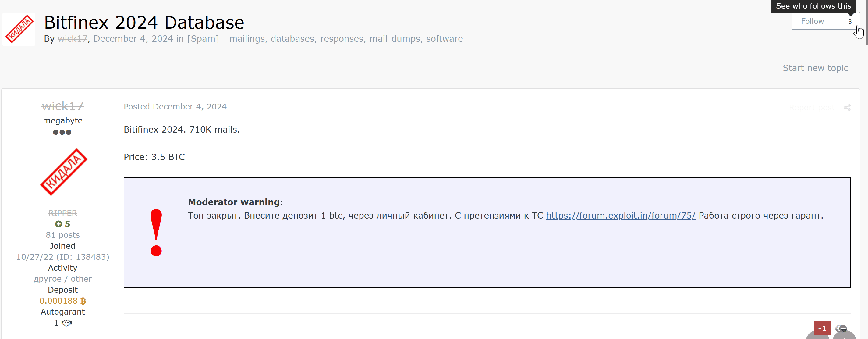Open forum.exploit.in/forum/75 link
Viewport: 868px width, 339px height.
[620, 216]
